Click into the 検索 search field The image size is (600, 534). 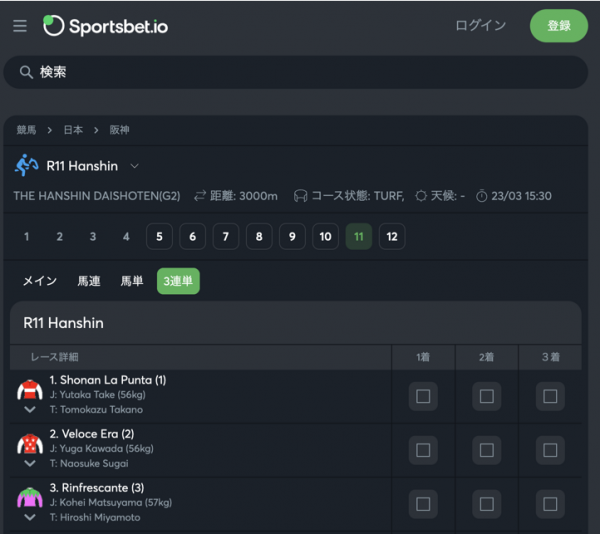[296, 72]
